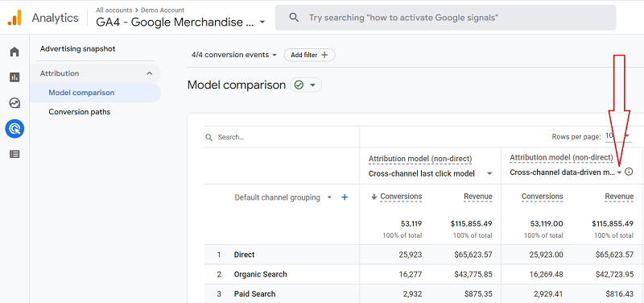
Task: Click Demo Account breadcrumb link
Action: (163, 10)
